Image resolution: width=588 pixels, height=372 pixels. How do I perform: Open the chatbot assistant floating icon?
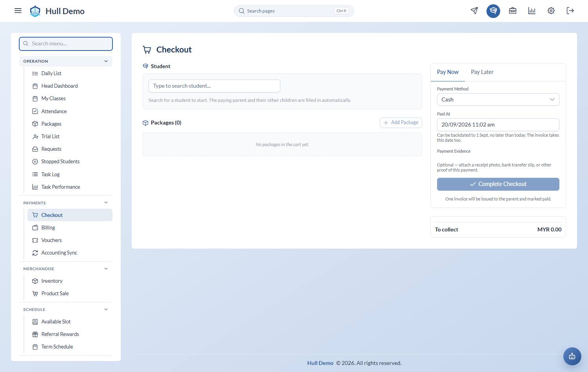click(x=572, y=356)
